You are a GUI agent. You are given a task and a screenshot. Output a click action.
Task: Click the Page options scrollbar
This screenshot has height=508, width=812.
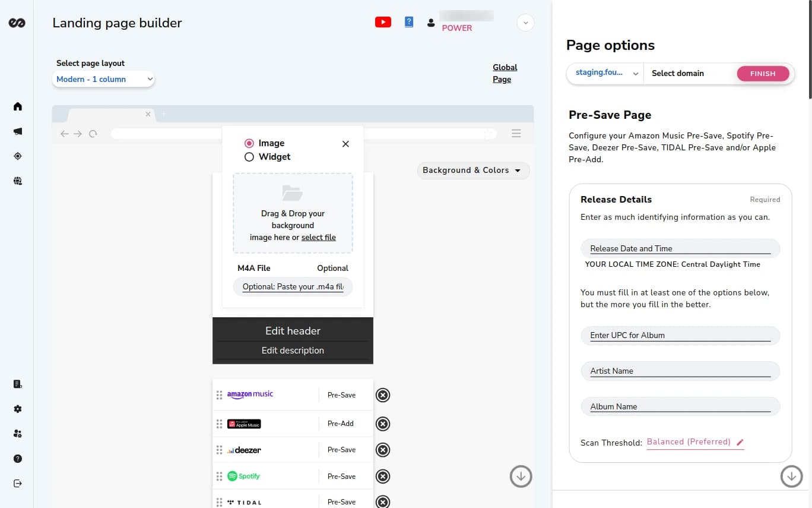tap(809, 49)
